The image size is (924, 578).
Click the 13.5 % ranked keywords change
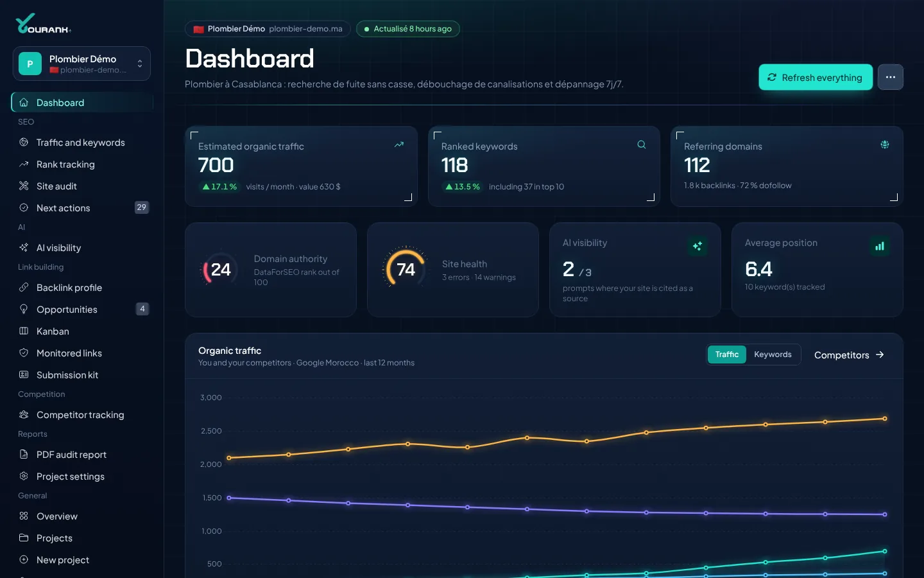click(x=463, y=187)
